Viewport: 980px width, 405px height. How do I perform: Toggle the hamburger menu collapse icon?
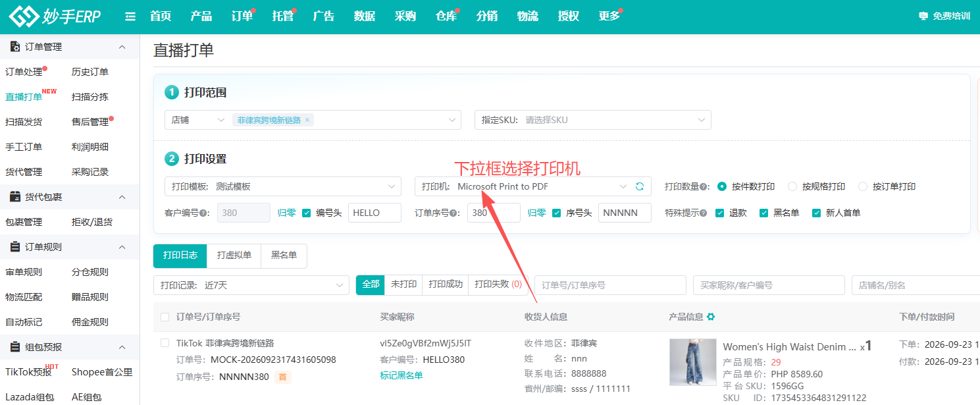tap(130, 16)
